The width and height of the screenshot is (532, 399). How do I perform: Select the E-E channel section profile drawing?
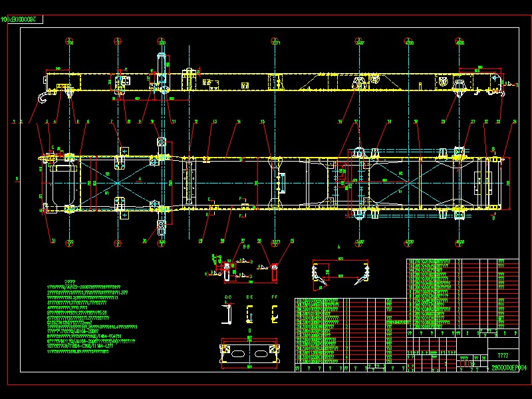click(x=249, y=314)
